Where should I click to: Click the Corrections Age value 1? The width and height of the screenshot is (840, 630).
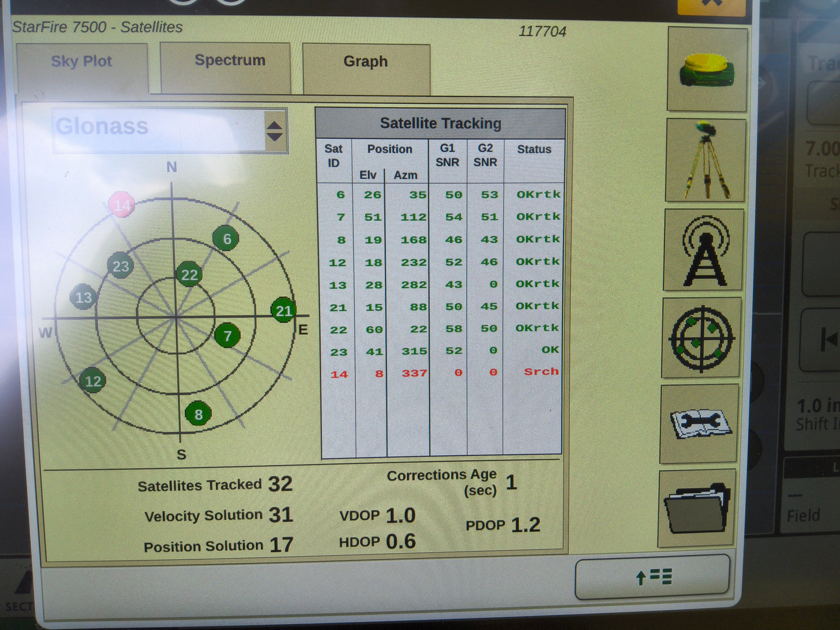click(x=511, y=482)
